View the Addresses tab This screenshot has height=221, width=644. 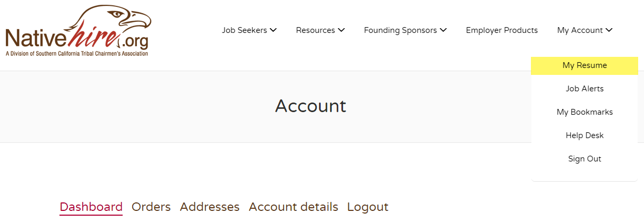(210, 207)
